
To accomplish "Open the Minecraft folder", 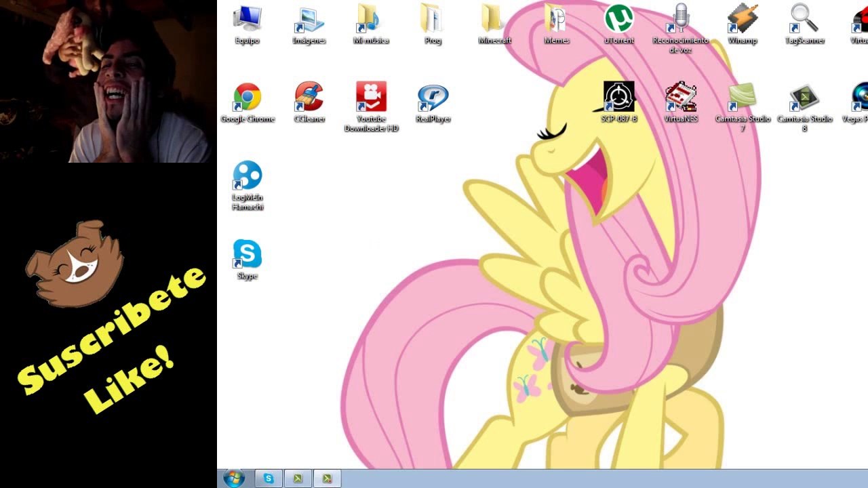I will point(495,24).
